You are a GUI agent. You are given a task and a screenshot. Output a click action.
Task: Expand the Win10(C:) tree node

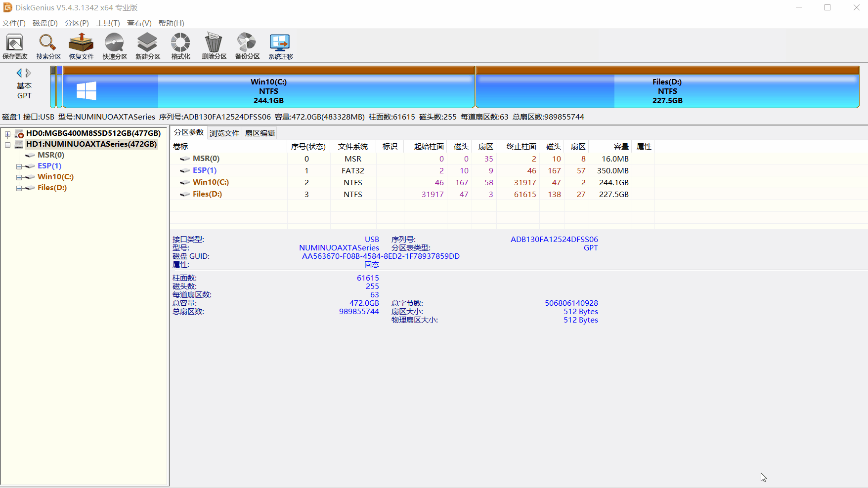click(x=19, y=177)
